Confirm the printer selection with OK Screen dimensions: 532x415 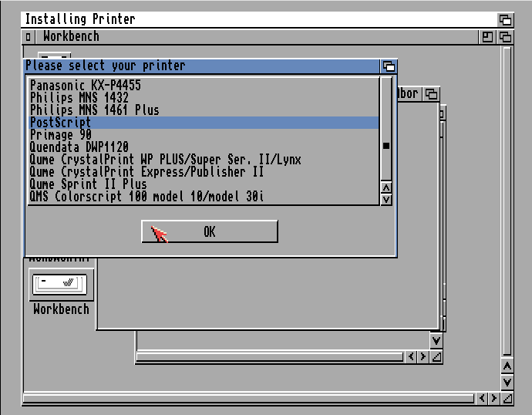(209, 231)
